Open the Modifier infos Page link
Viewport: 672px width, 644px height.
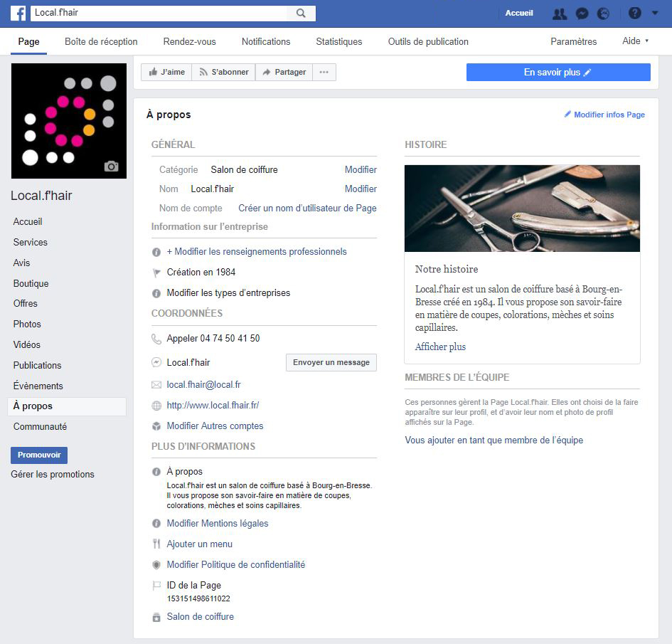tap(604, 115)
